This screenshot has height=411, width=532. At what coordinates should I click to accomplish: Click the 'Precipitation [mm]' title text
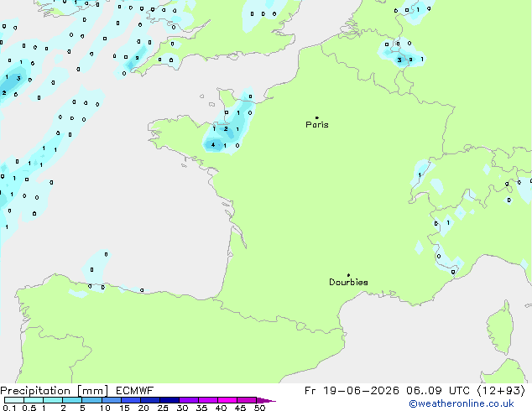click(55, 391)
